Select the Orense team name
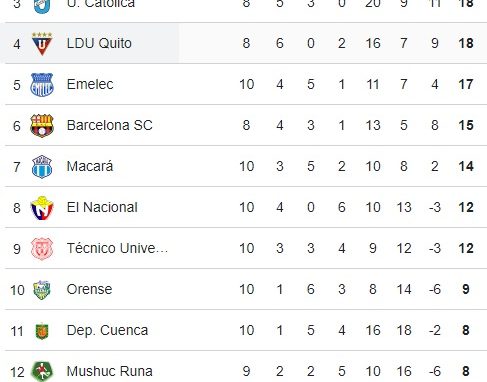This screenshot has width=487, height=382. (x=89, y=289)
